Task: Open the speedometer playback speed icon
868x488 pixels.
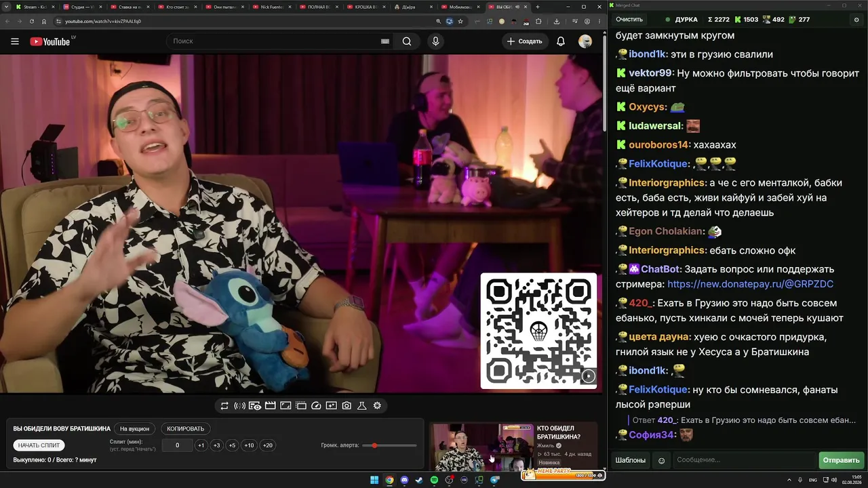Action: tap(316, 406)
